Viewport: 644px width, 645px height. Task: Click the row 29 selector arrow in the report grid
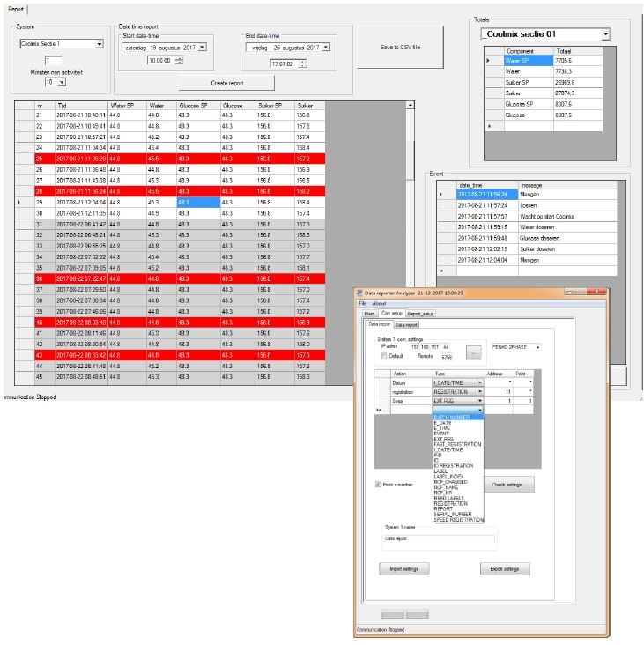coord(19,203)
